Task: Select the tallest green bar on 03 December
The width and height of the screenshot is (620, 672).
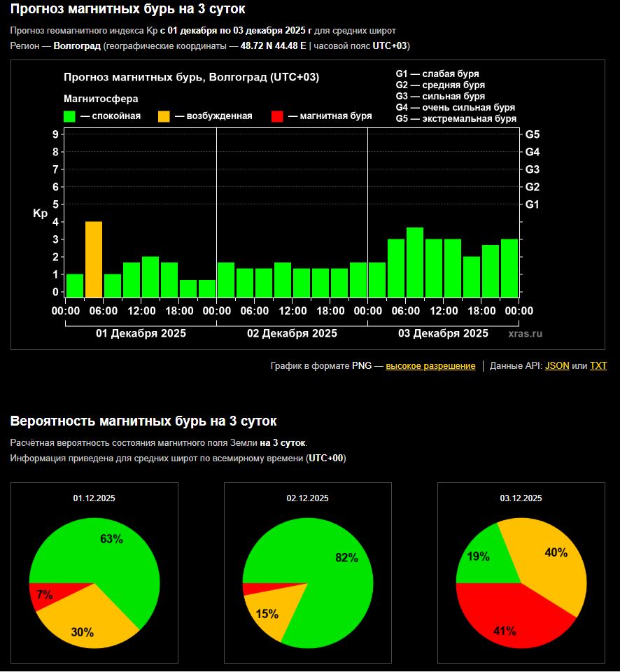Action: coord(415,262)
